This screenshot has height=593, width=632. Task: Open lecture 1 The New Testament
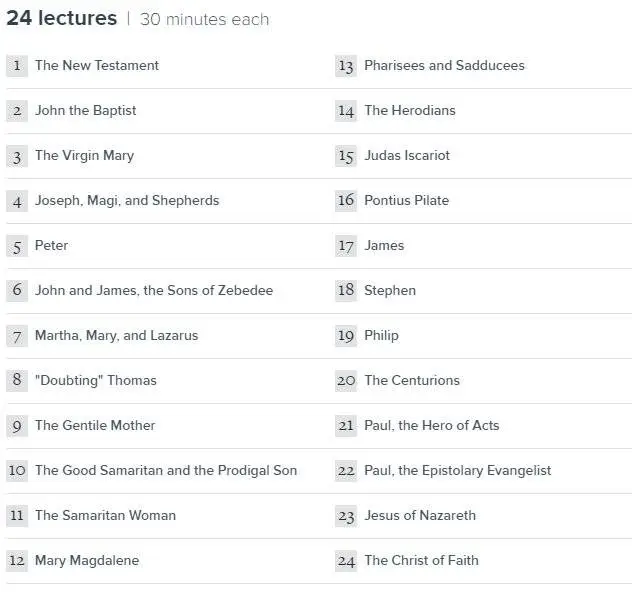[96, 66]
